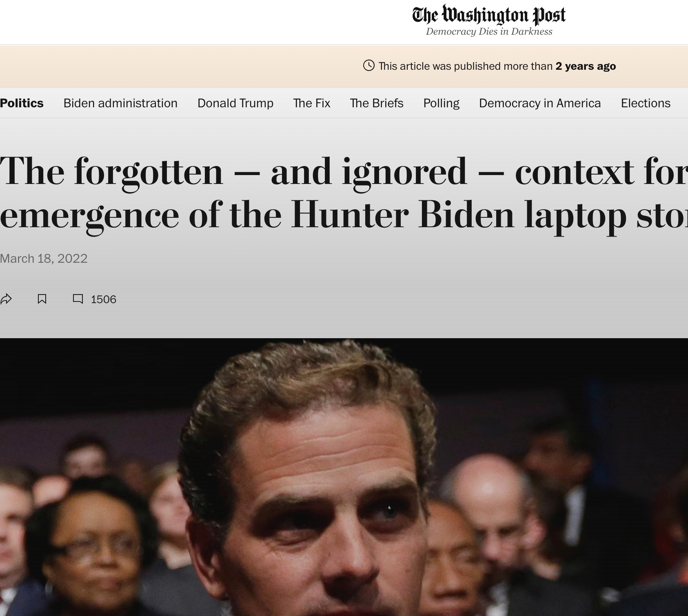688x616 pixels.
Task: Go to Biden administration section
Action: [x=120, y=103]
